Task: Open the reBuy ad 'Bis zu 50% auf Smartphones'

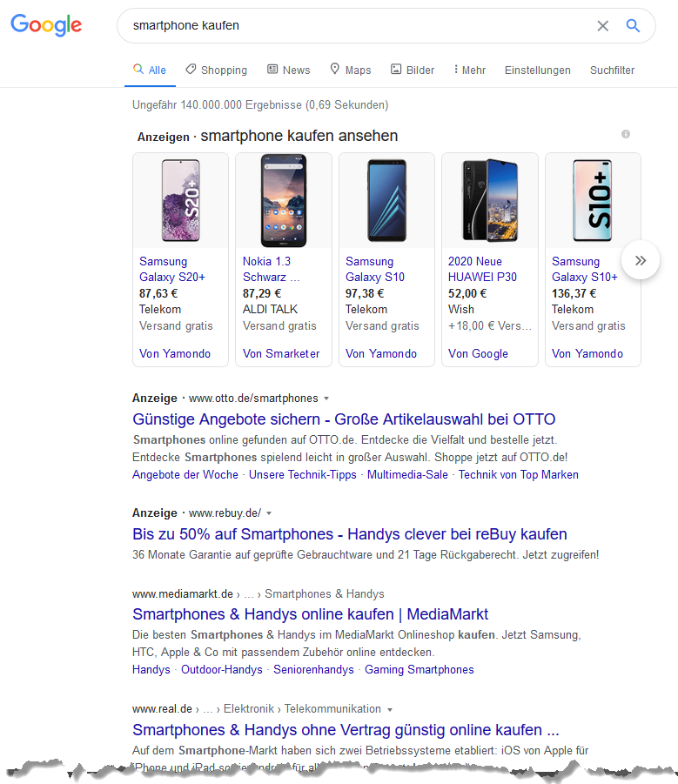Action: coord(350,534)
